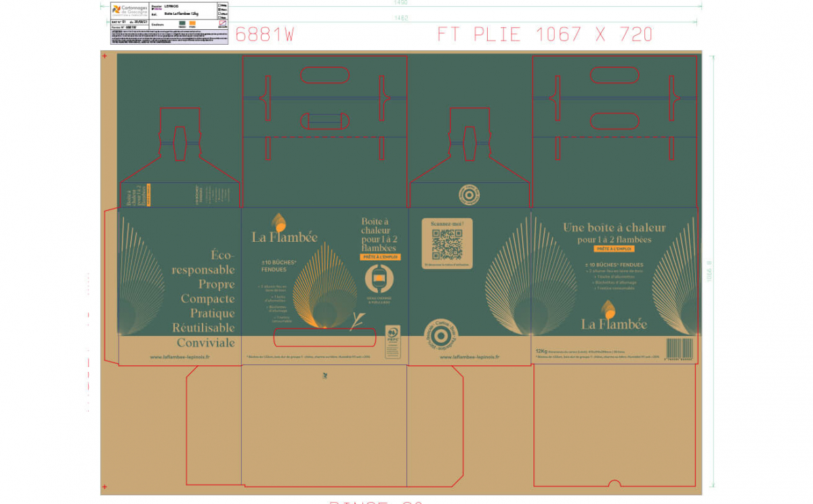Click the red rounded handle cut-out outline on front panel
Screen dimensions: 813x504
click(325, 337)
